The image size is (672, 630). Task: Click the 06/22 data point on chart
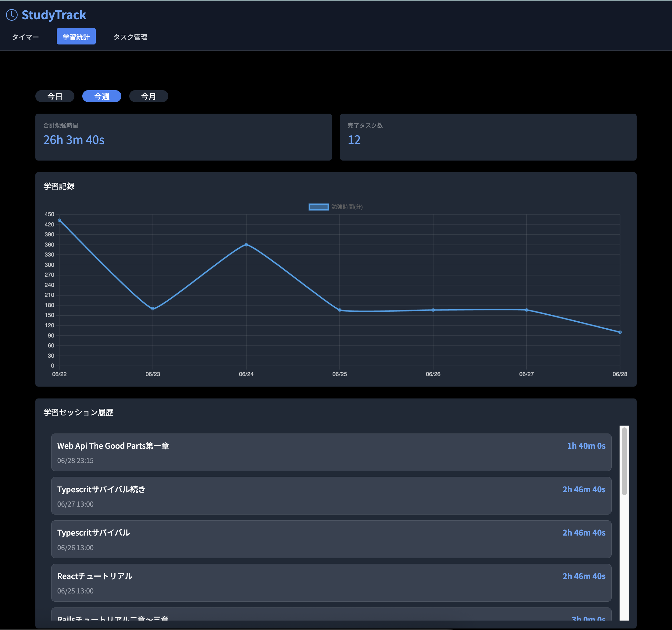(59, 220)
